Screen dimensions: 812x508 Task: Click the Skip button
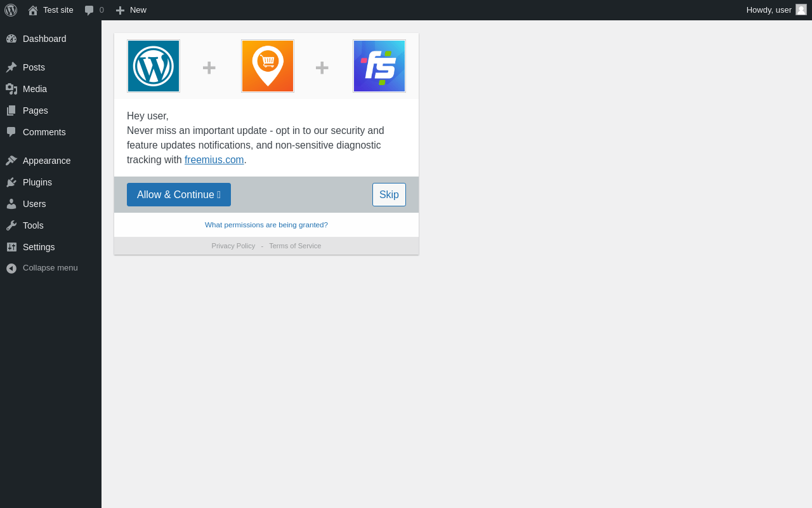pyautogui.click(x=389, y=195)
